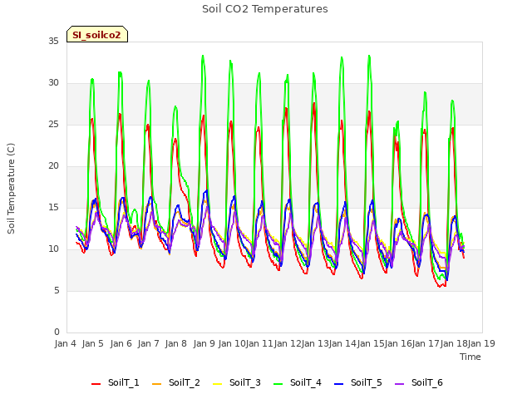Toggle the SoilT_3 legend entry

(237, 382)
